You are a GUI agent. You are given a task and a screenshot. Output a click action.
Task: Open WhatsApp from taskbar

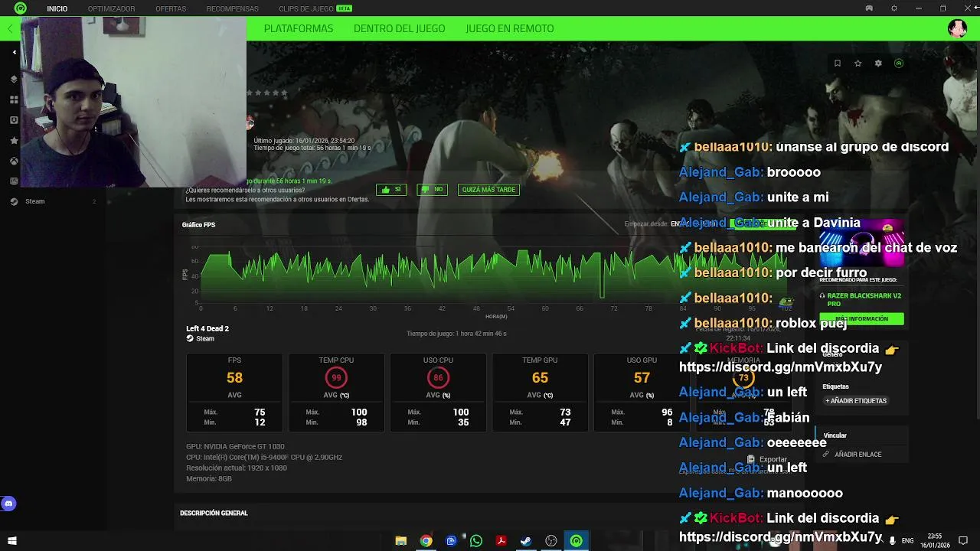click(x=476, y=541)
